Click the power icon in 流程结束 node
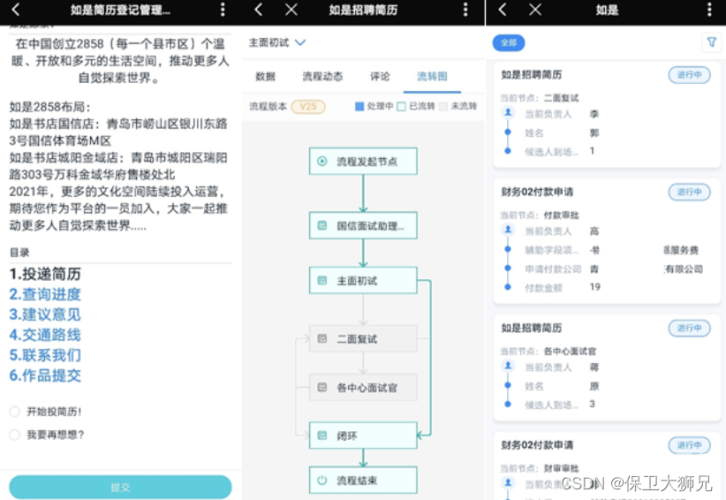 click(x=322, y=481)
